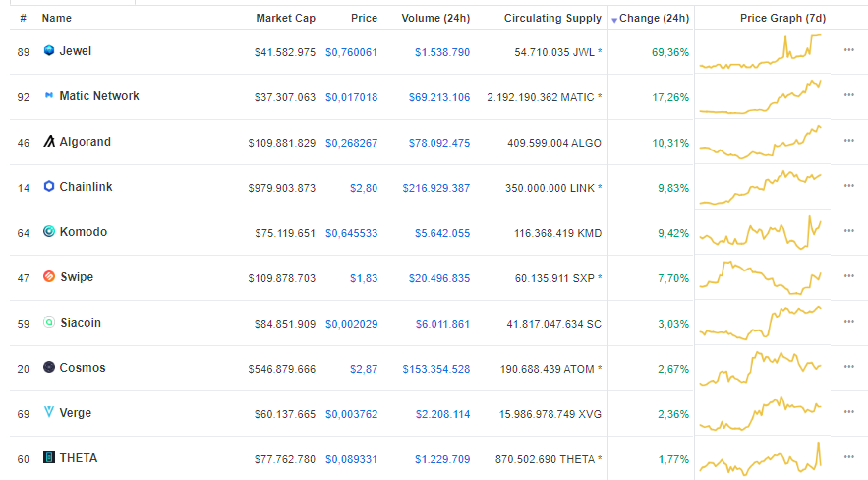The width and height of the screenshot is (868, 480).
Task: Open Jewel 7-day price graph
Action: click(x=761, y=51)
